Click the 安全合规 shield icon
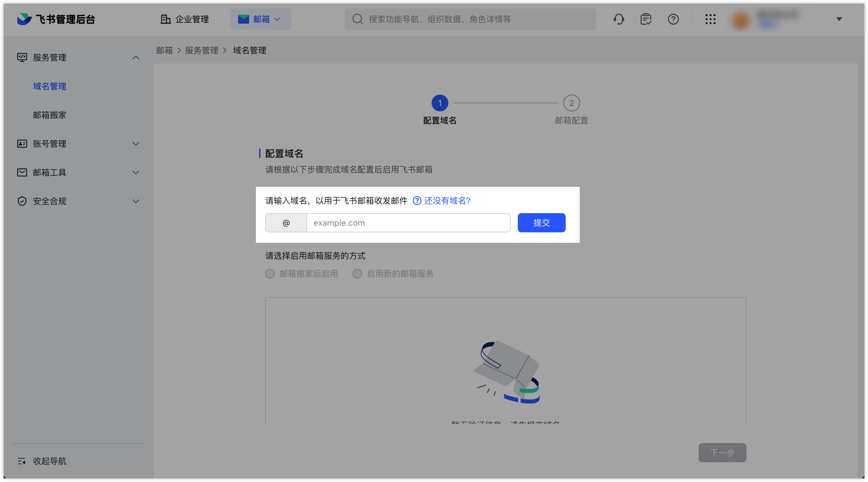The height and width of the screenshot is (482, 868). coord(22,201)
